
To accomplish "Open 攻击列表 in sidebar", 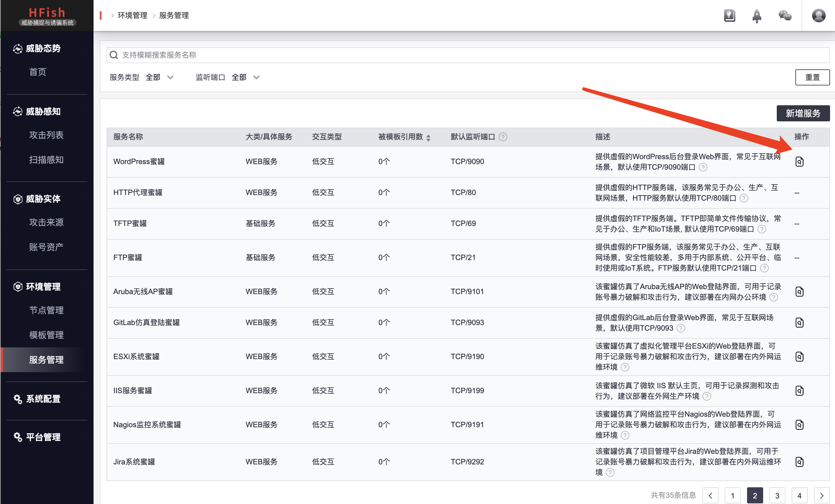I will (46, 135).
